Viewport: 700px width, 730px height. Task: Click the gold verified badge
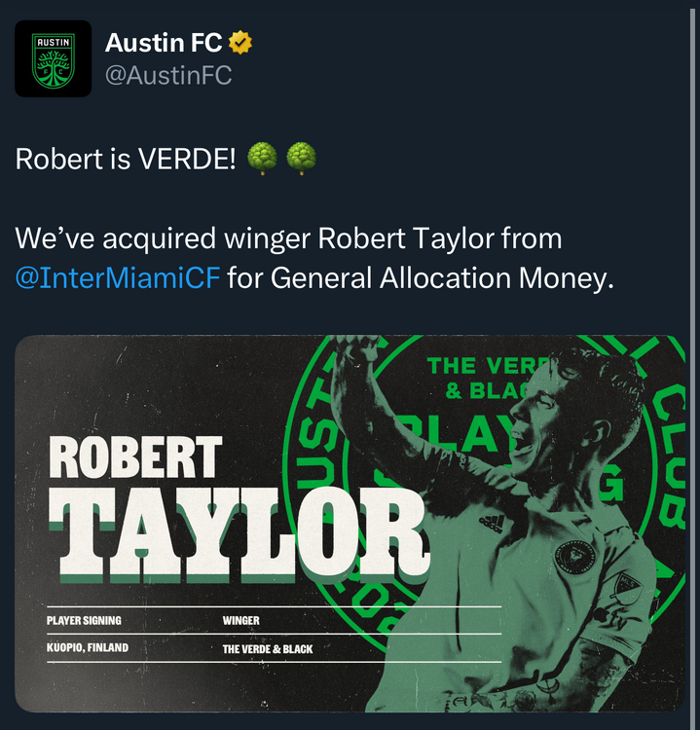[240, 43]
